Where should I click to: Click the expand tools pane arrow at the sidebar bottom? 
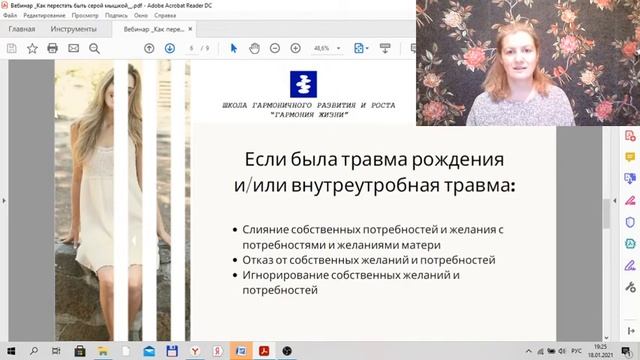coord(631,331)
